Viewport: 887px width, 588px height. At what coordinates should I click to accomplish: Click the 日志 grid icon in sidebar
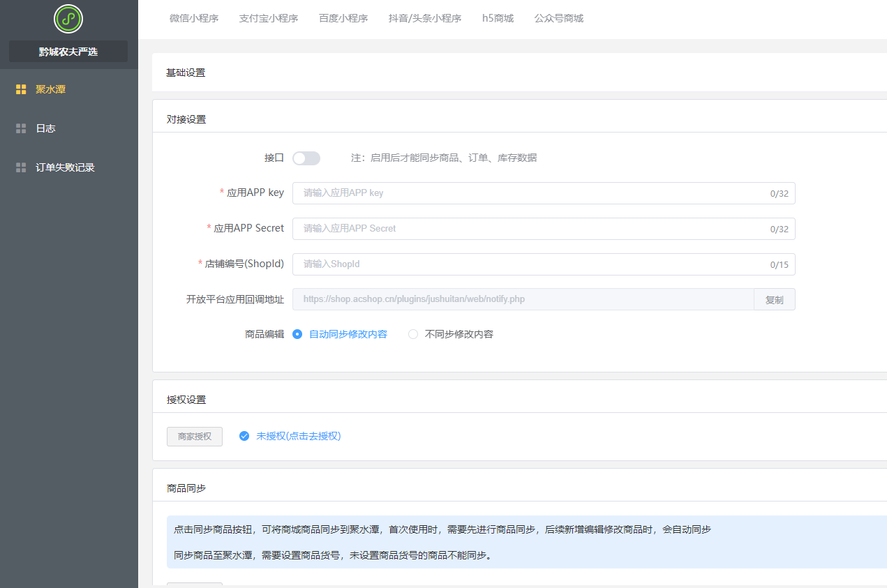click(21, 128)
